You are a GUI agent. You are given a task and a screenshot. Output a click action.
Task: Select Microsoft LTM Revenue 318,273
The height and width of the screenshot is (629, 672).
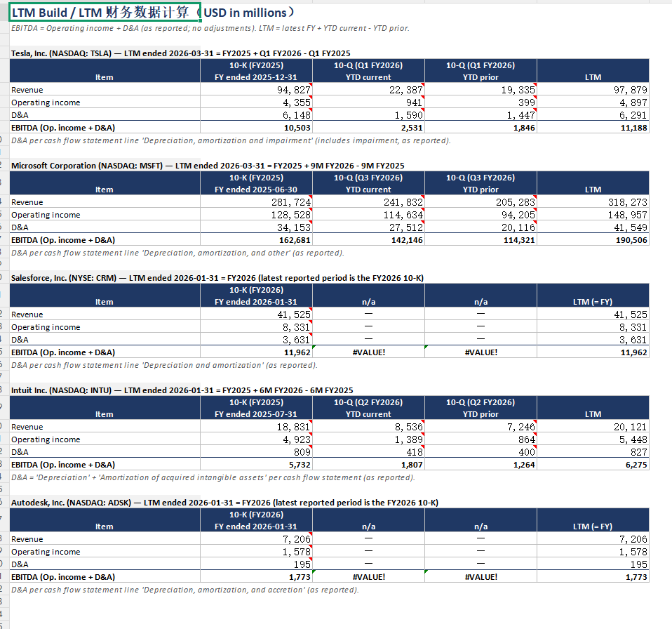tap(593, 202)
